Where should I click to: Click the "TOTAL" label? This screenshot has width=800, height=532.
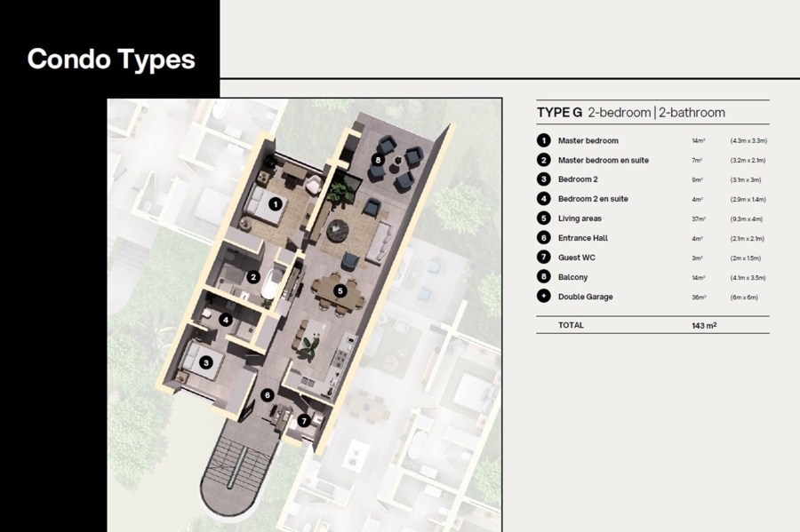571,325
